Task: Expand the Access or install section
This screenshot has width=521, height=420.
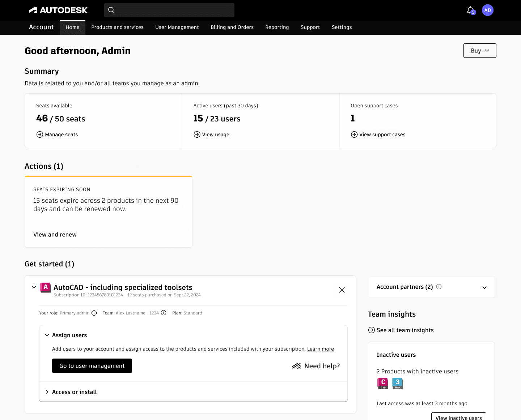Action: pos(47,392)
